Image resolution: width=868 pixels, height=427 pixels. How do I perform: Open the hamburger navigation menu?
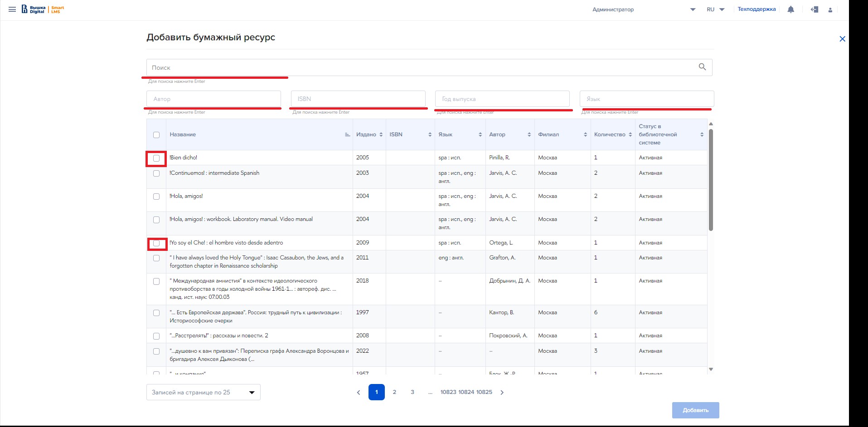tap(12, 10)
